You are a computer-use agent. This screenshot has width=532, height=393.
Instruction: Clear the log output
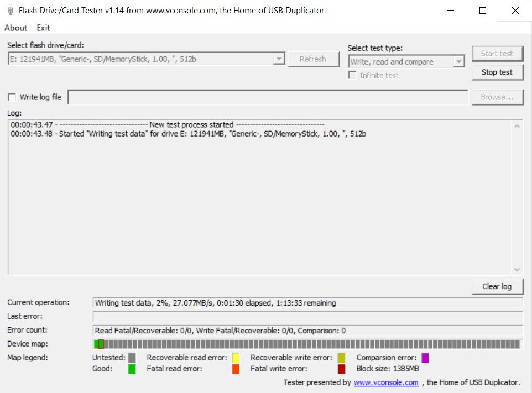pyautogui.click(x=497, y=286)
